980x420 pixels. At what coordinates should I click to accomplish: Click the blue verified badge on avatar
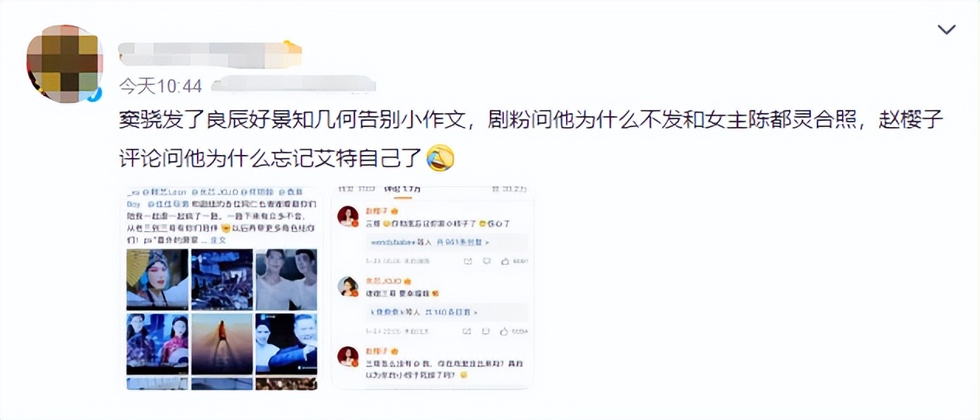pos(95,95)
